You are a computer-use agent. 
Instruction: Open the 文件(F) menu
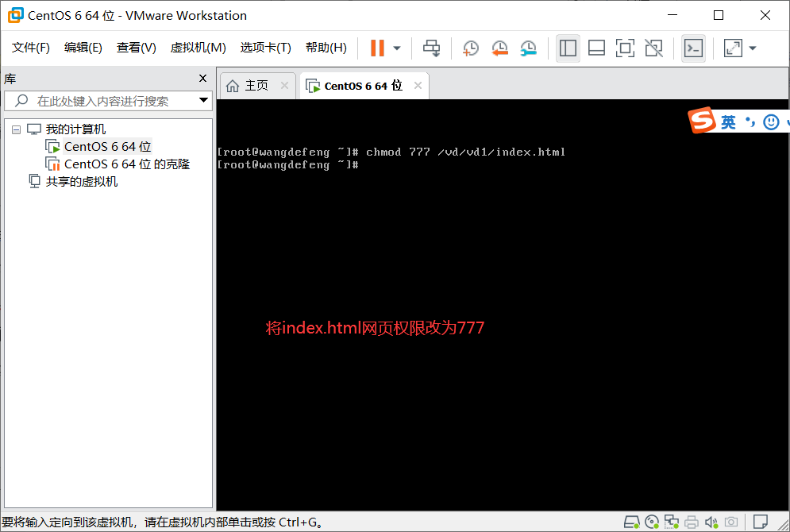pyautogui.click(x=31, y=48)
